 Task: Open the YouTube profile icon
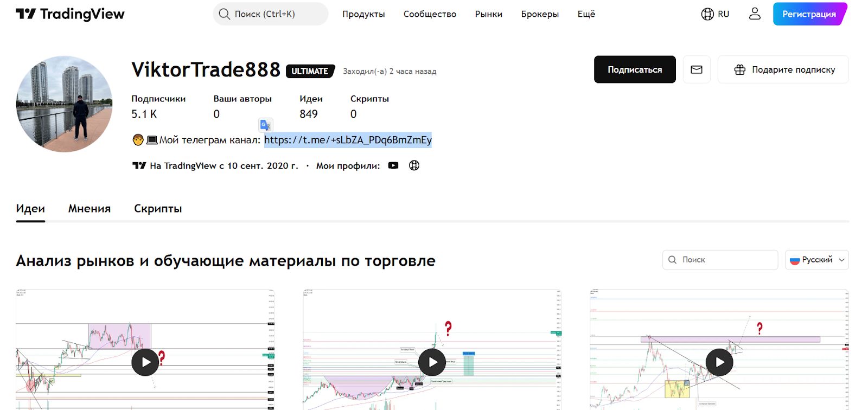click(x=393, y=165)
